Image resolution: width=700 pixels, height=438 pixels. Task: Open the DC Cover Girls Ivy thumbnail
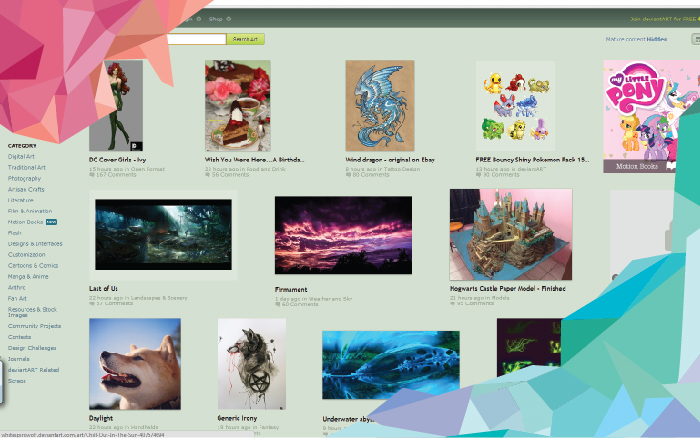116,106
